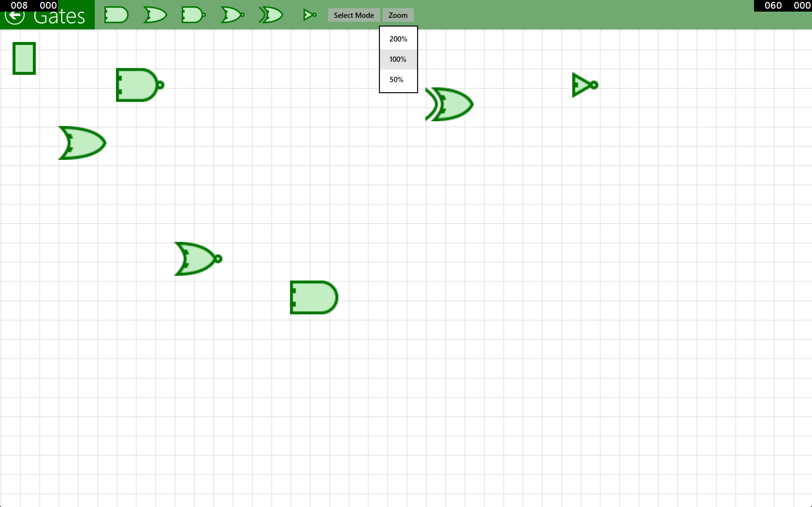Open the Zoom dropdown
The height and width of the screenshot is (507, 812).
click(398, 15)
